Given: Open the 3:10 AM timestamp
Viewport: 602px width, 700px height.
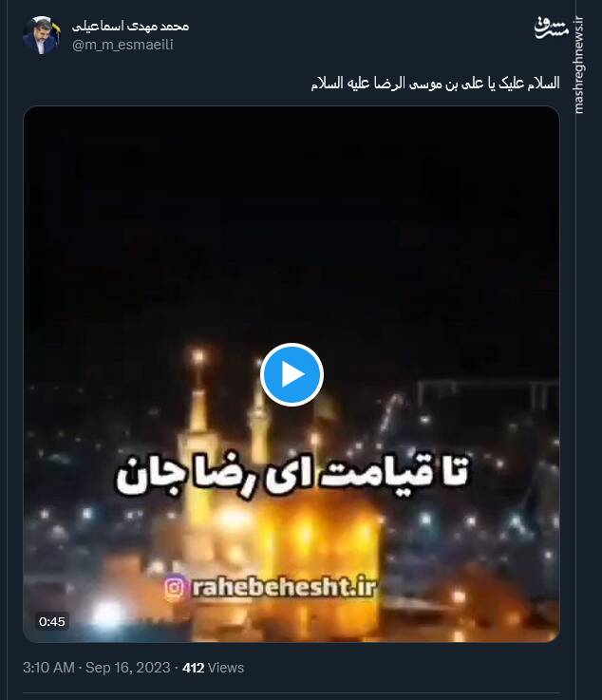Looking at the screenshot, I should [x=48, y=668].
